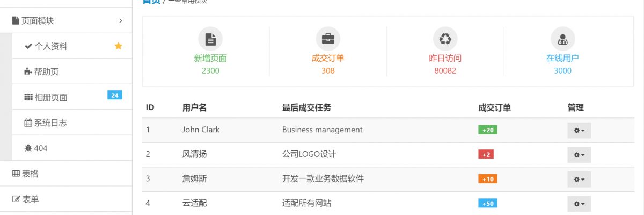The width and height of the screenshot is (644, 215).
Task: Open the gear dropdown for 詹姆斯
Action: coord(579,179)
